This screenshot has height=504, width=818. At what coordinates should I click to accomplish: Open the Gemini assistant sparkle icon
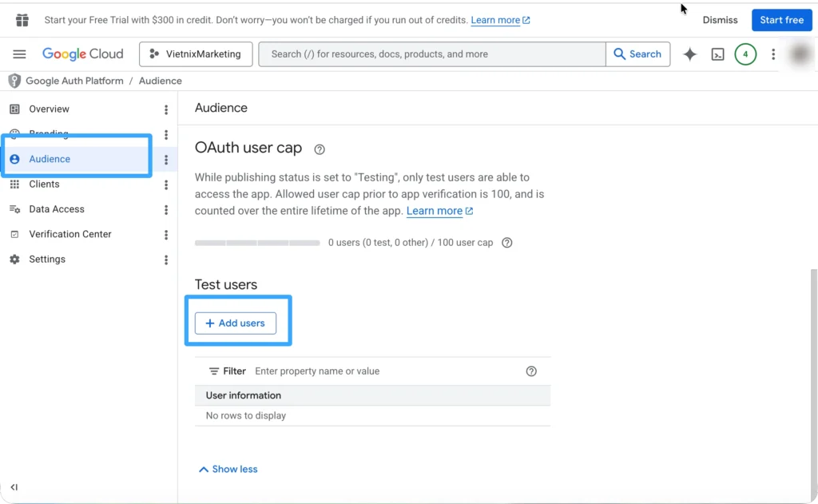pos(689,54)
